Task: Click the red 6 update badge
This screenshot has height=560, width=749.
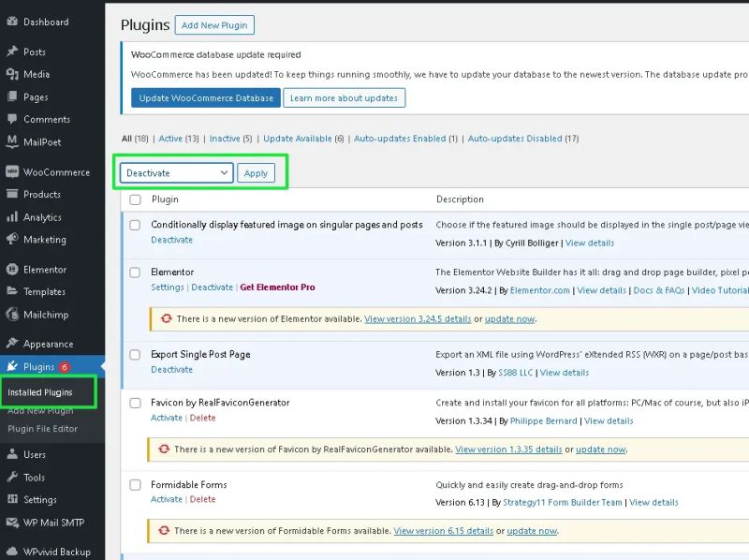Action: coord(65,367)
